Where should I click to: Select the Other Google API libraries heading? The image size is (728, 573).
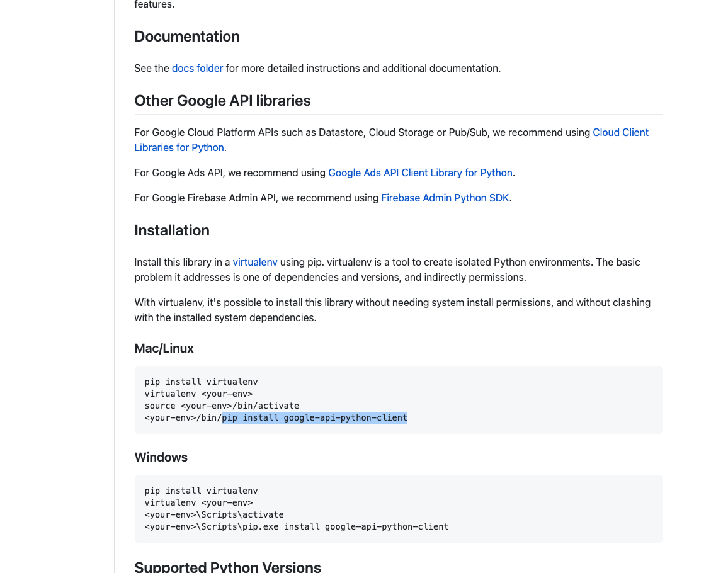pos(222,101)
